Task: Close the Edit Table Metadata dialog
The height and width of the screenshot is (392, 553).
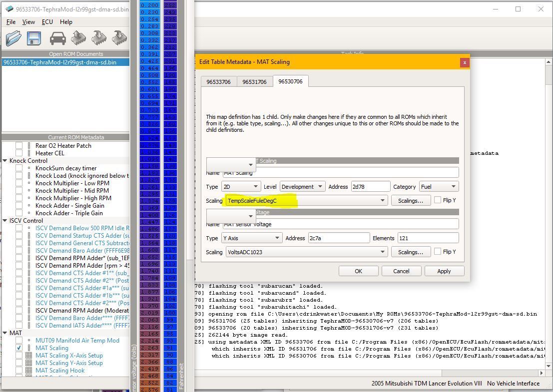Action: (464, 62)
